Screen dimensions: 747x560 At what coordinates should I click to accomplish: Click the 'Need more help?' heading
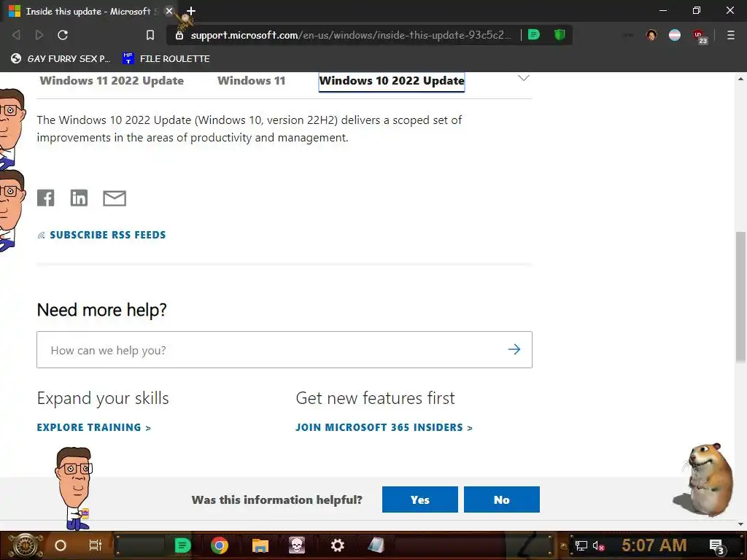(x=102, y=310)
